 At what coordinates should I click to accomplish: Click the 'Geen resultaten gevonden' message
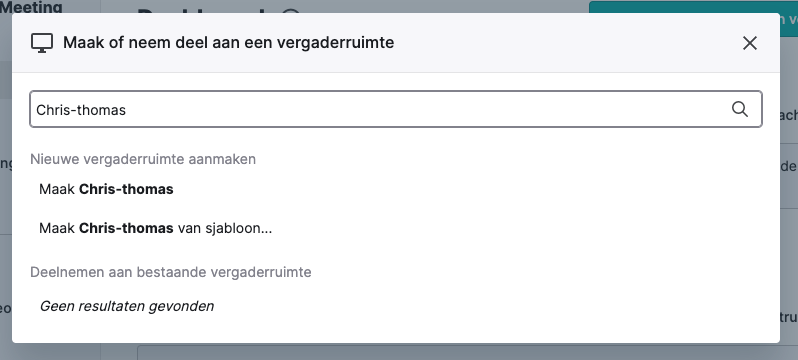[x=127, y=306]
